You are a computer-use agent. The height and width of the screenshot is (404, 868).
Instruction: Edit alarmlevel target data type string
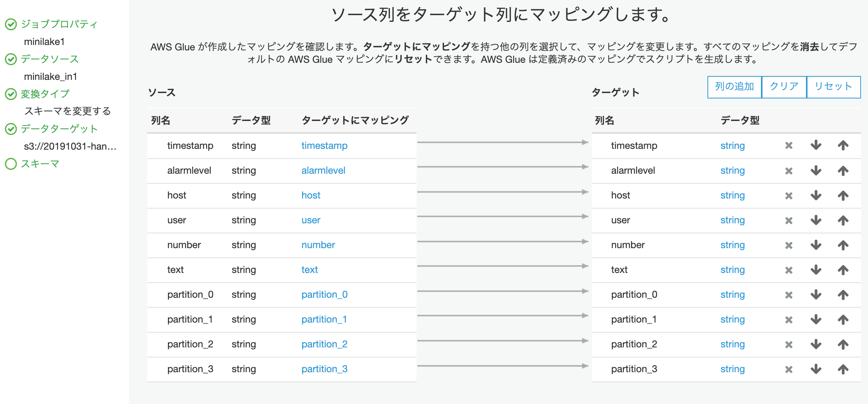[732, 171]
